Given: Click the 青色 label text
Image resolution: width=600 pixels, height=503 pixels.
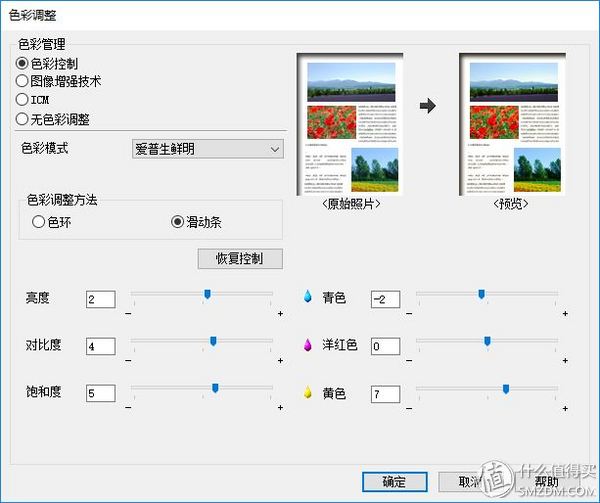Looking at the screenshot, I should tap(334, 297).
